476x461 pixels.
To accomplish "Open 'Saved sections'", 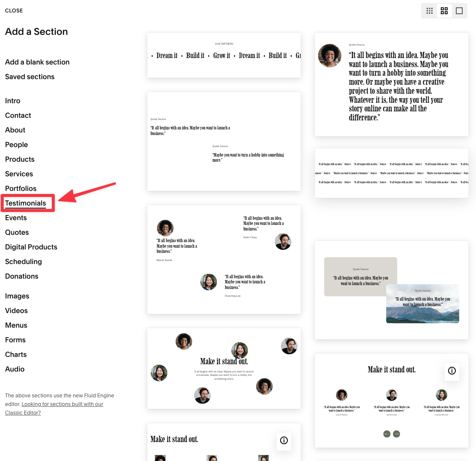I will pyautogui.click(x=30, y=77).
